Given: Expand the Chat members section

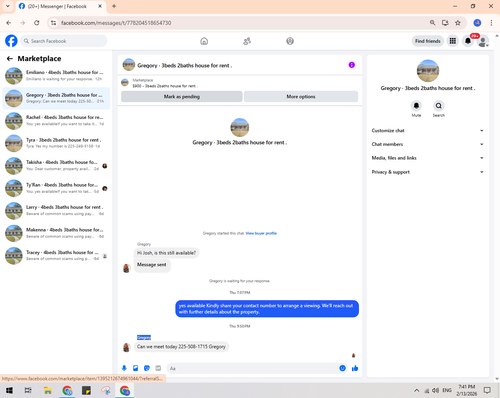Looking at the screenshot, I should coord(427,144).
